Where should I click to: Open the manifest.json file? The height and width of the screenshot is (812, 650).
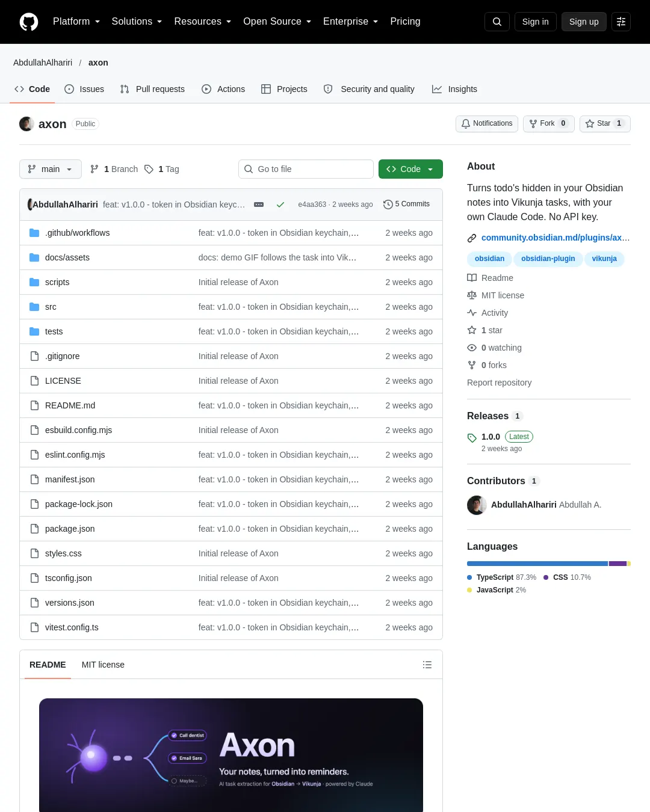coord(70,479)
